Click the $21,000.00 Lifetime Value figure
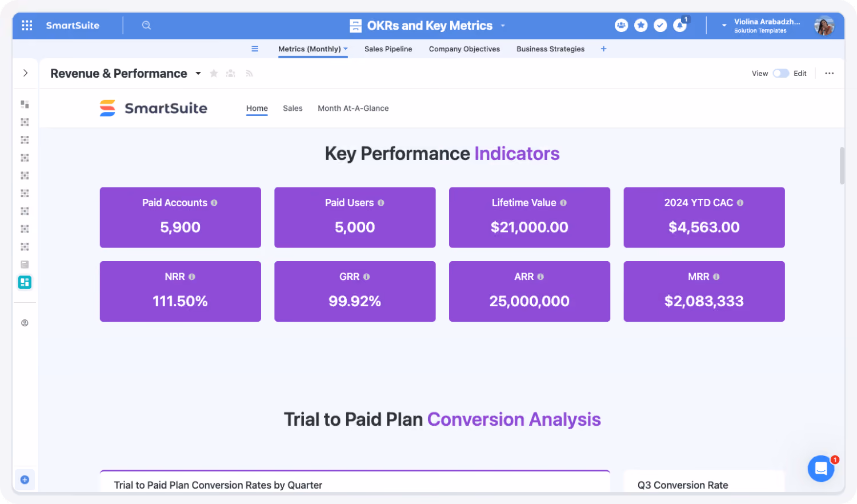This screenshot has height=504, width=857. [x=530, y=227]
